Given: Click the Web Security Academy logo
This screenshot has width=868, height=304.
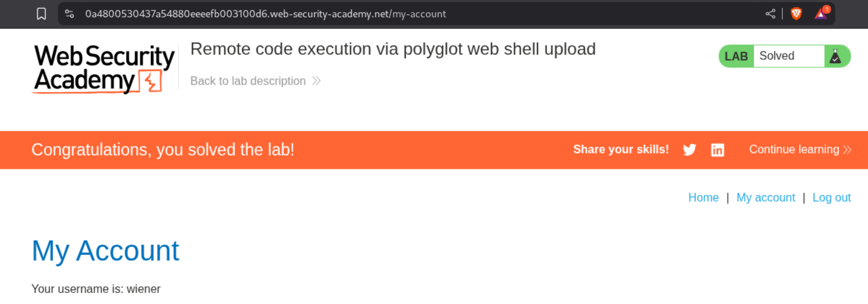Looking at the screenshot, I should (x=104, y=69).
